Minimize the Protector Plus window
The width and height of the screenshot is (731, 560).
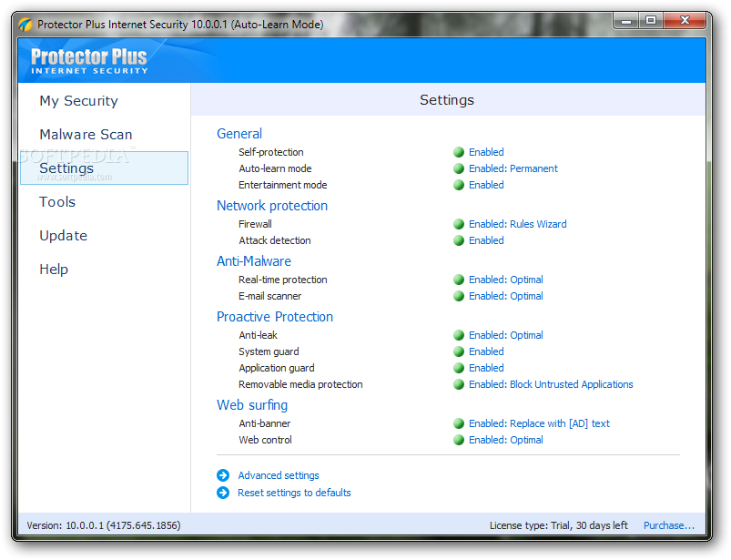tap(626, 21)
